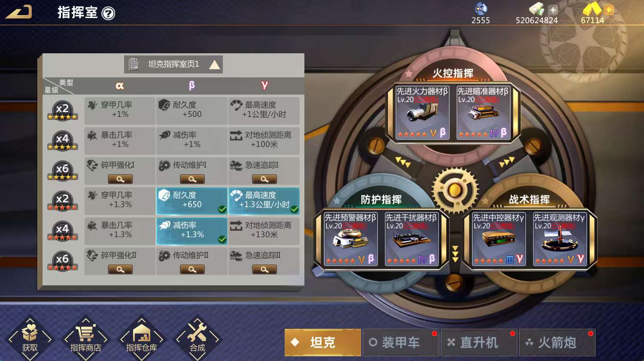This screenshot has height=361, width=644.
Task: Open magnifier details for 碎甲强化I
Action: click(x=120, y=179)
